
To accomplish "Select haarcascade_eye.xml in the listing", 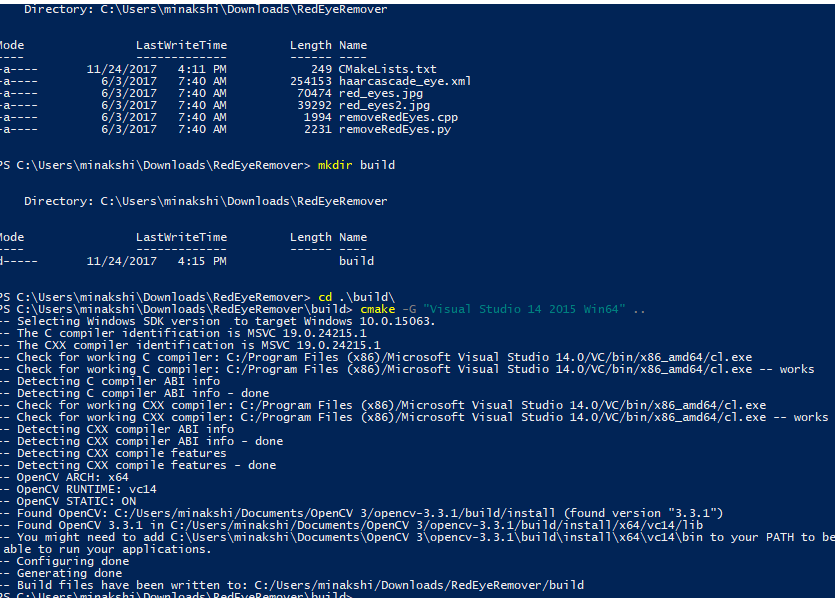I will 405,81.
